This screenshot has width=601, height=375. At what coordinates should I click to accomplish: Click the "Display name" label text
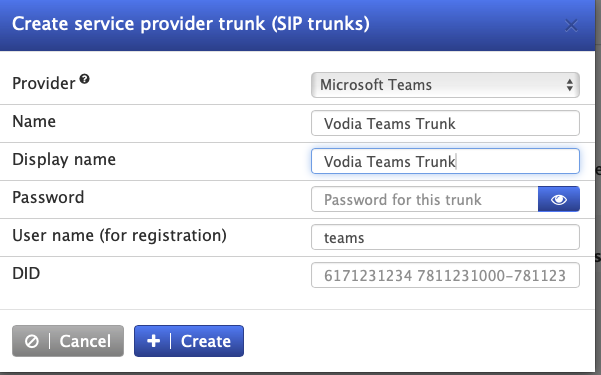[x=64, y=160]
